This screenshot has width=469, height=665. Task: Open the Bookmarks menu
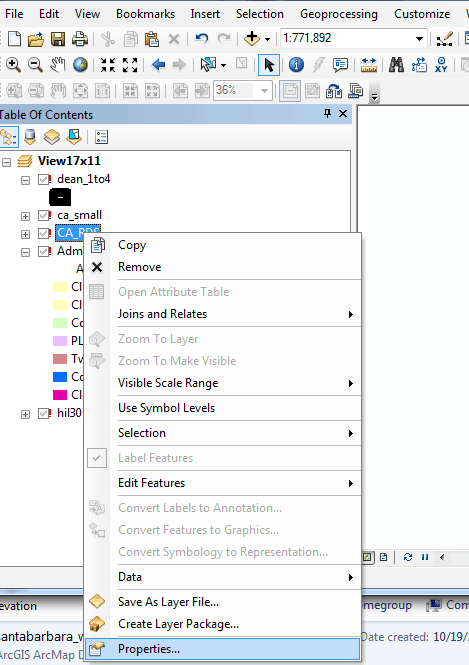coord(145,14)
